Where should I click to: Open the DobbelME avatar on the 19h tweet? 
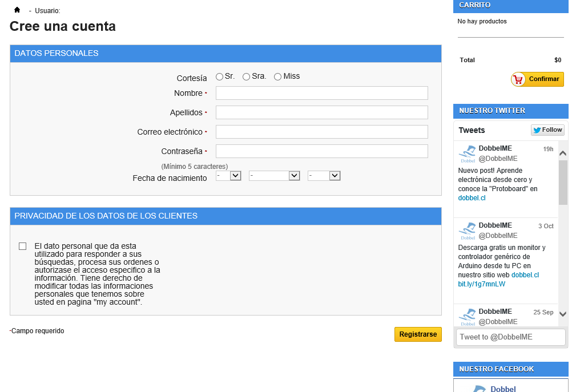click(468, 154)
